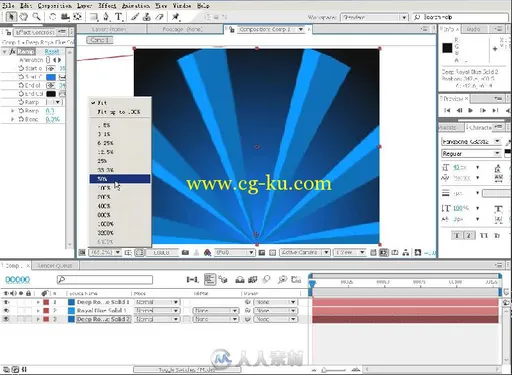Image resolution: width=512 pixels, height=375 pixels.
Task: Toggle visibility of Deep Royal Blue Solid 2 layer
Action: (x=6, y=319)
